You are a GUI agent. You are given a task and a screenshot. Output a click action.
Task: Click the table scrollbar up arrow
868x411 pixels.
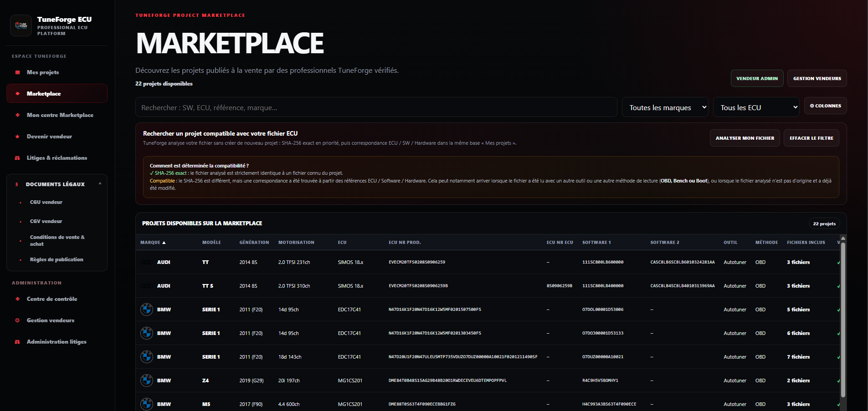pyautogui.click(x=843, y=238)
